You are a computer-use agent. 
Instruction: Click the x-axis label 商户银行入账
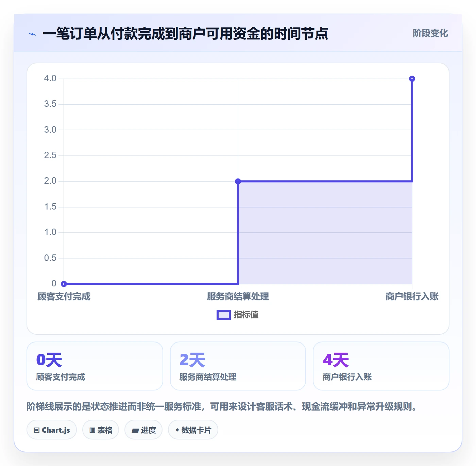[412, 297]
